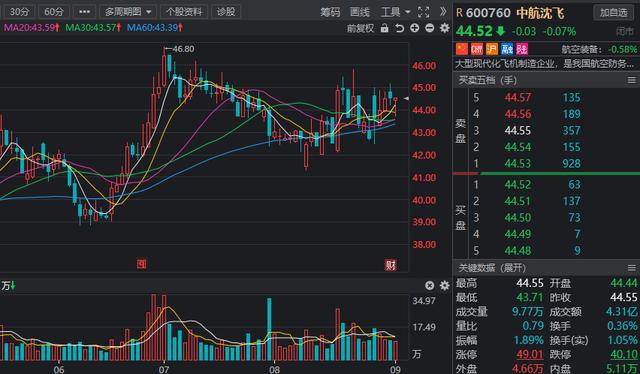Click the MA60 indicator label
This screenshot has width=640, height=374.
155,28
